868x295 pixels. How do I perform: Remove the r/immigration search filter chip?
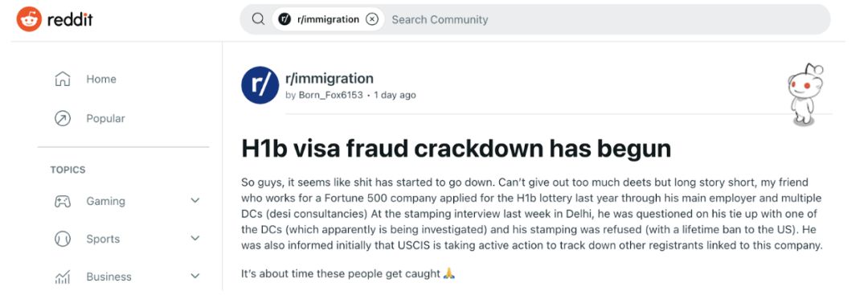373,19
